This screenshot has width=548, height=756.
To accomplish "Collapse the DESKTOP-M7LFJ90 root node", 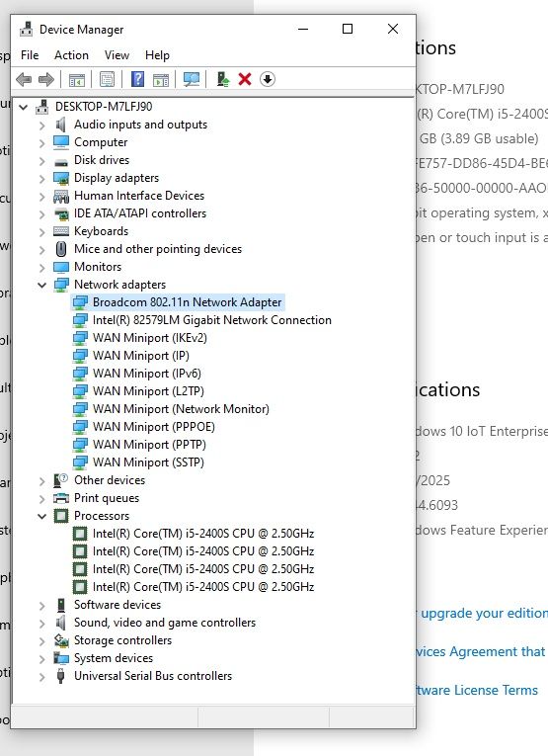I will pos(23,107).
